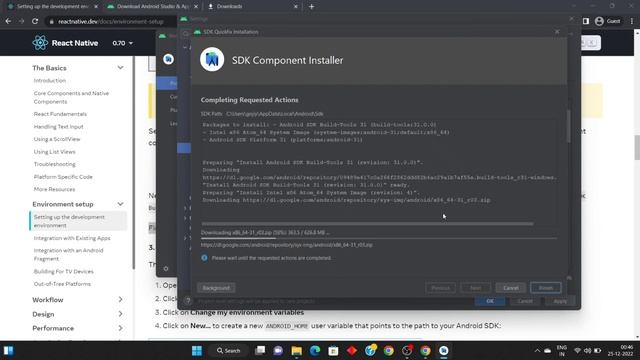Click OK in the Settings dialog
Viewport: 640px width, 360px height.
point(490,301)
